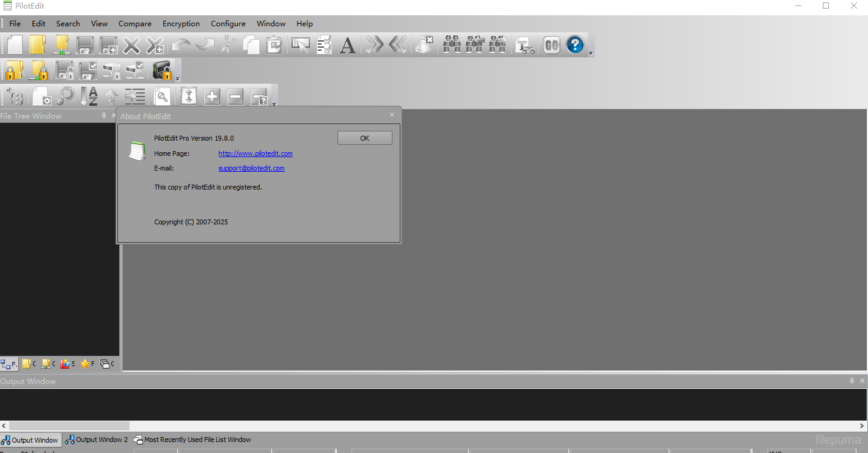The height and width of the screenshot is (453, 868).
Task: Open Find with the first binoculars icon
Action: click(x=452, y=45)
